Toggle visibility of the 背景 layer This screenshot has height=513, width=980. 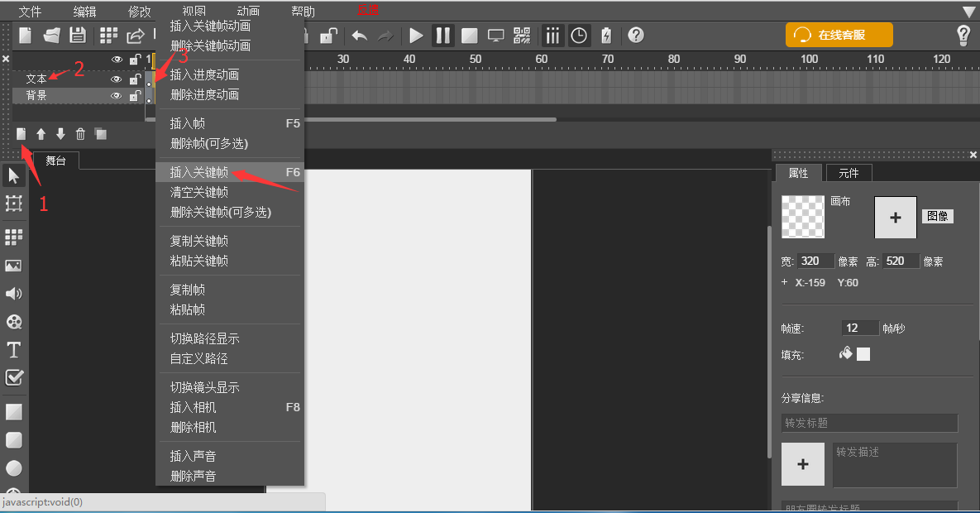[117, 96]
